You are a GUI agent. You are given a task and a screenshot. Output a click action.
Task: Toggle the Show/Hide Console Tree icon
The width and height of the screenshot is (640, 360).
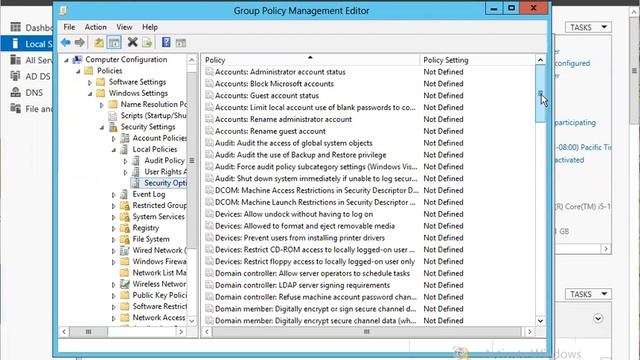coord(114,42)
